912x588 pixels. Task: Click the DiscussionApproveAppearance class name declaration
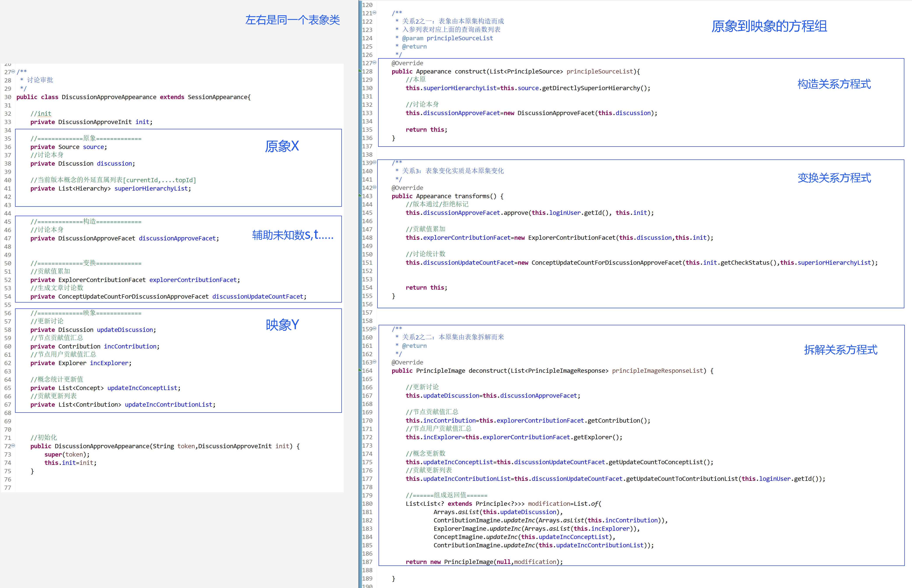[x=109, y=97]
